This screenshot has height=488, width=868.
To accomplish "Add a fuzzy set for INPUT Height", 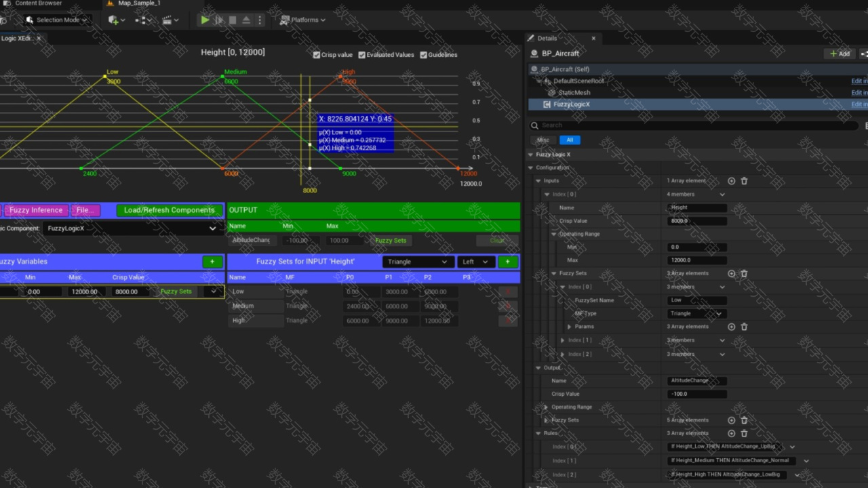I will pos(507,262).
